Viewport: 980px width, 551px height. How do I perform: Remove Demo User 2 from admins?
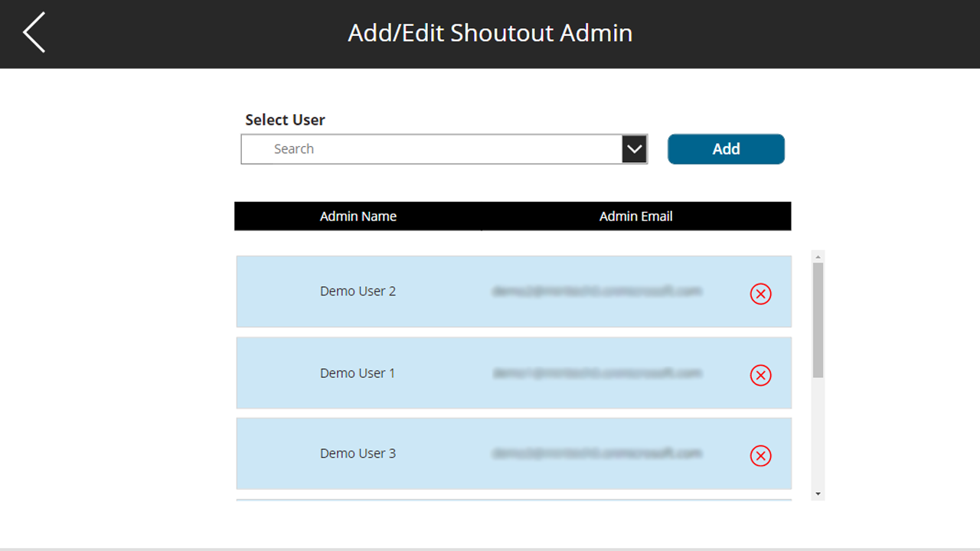tap(760, 294)
